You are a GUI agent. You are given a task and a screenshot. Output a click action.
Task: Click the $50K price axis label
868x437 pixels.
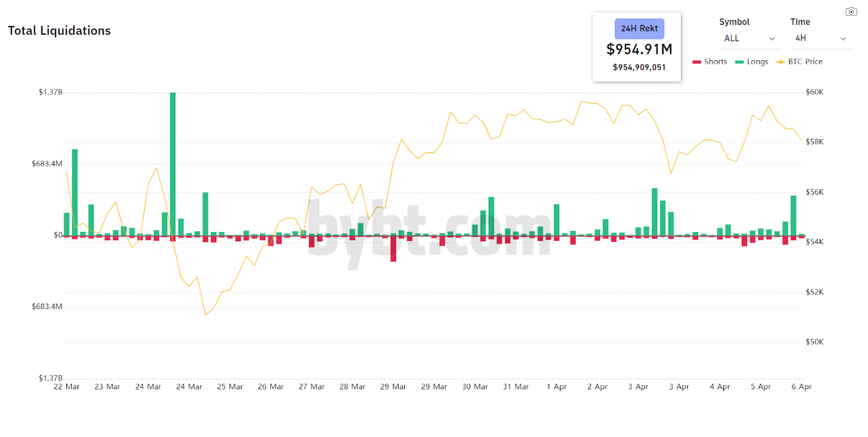(x=815, y=342)
